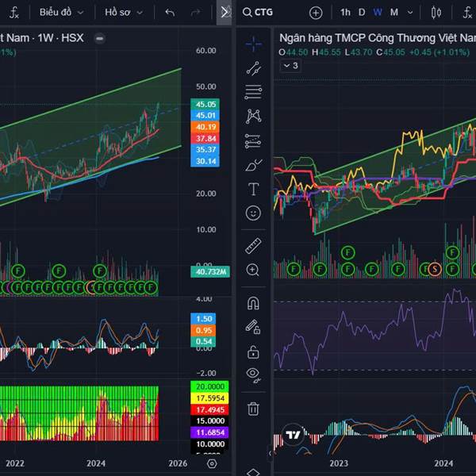Click the 2026 label on left time axis
476x476 pixels.
click(178, 463)
